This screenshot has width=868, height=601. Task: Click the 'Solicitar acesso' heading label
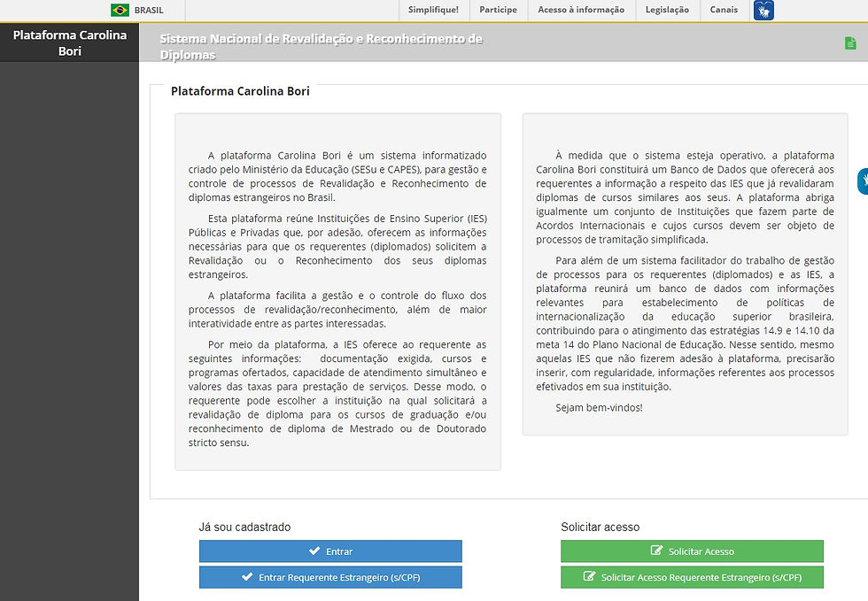pos(601,527)
